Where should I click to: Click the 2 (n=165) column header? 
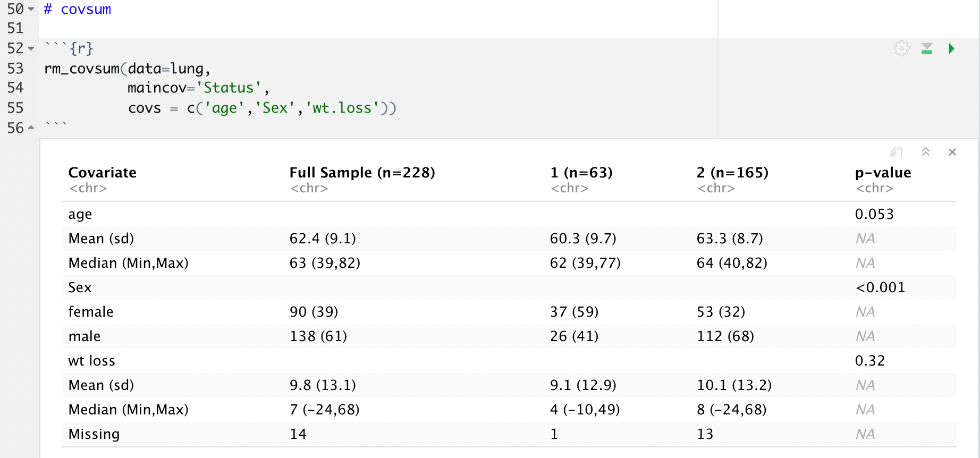(x=732, y=173)
